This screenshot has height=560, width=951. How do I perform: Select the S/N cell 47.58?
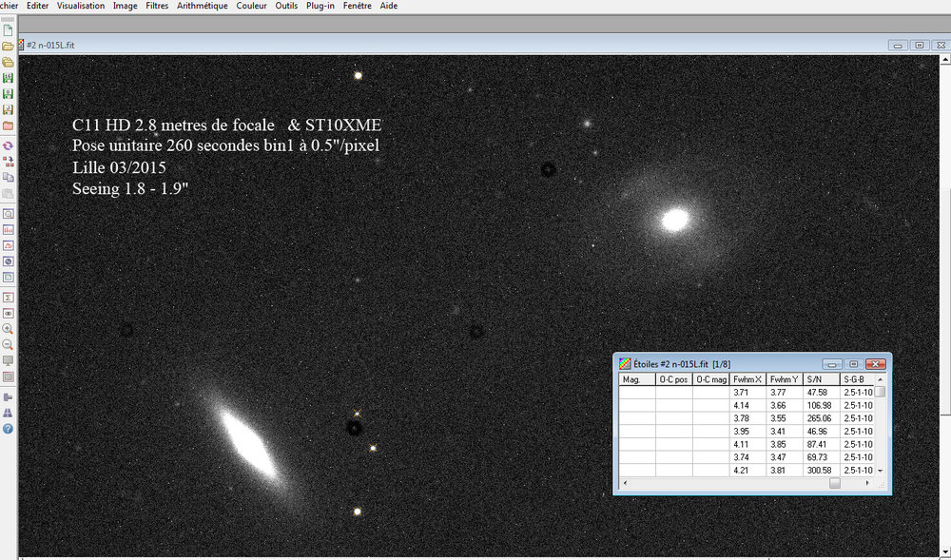[x=822, y=392]
